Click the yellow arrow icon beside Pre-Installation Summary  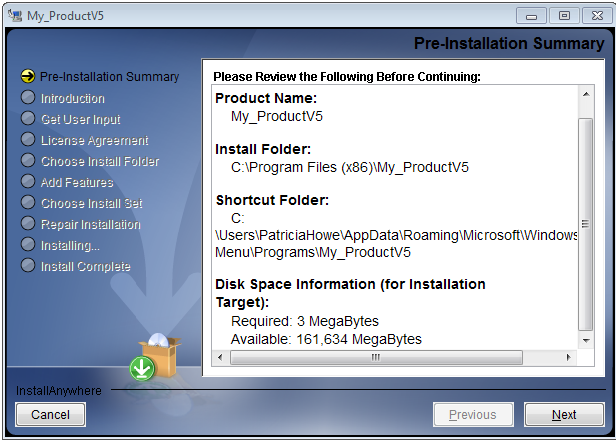coord(28,77)
